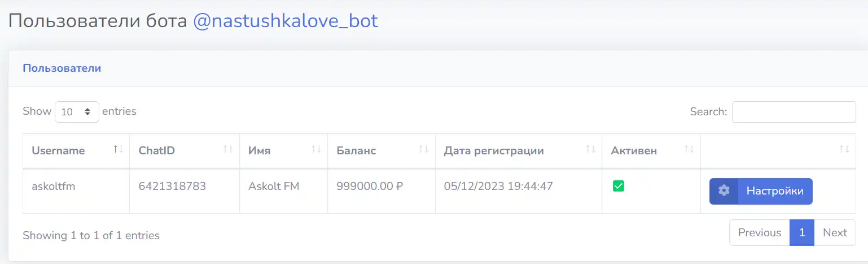Click sort arrows in Баланс column header
The width and height of the screenshot is (868, 264).
coord(423,149)
